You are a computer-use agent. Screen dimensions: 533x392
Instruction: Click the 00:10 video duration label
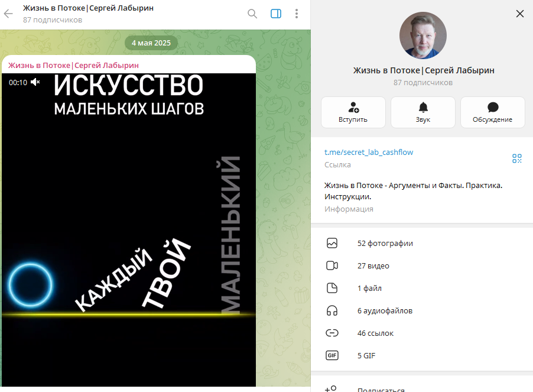click(18, 83)
